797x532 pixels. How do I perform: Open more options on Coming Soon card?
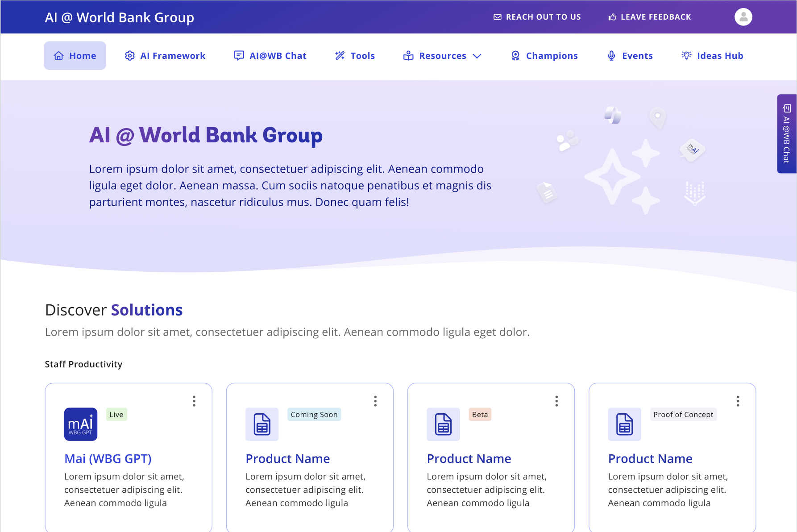coord(375,401)
